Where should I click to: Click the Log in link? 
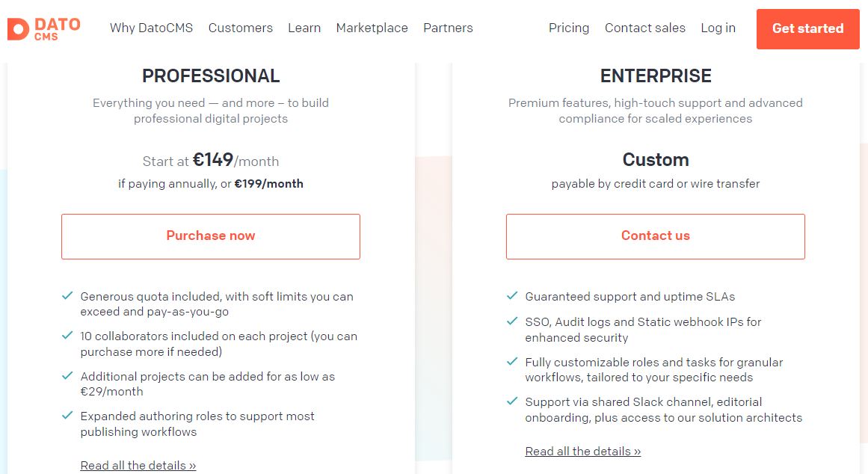pos(718,28)
